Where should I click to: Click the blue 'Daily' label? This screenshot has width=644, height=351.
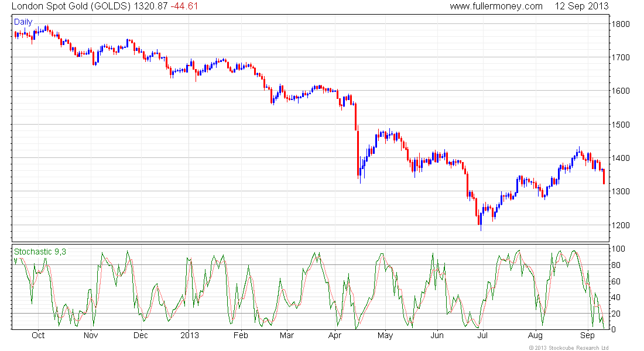[23, 22]
